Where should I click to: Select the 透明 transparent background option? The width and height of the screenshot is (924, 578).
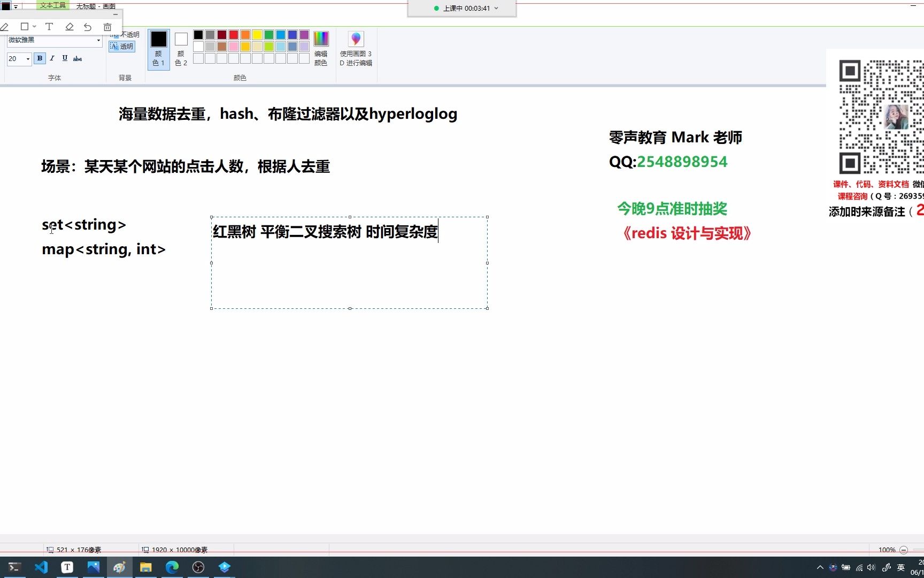pyautogui.click(x=122, y=47)
